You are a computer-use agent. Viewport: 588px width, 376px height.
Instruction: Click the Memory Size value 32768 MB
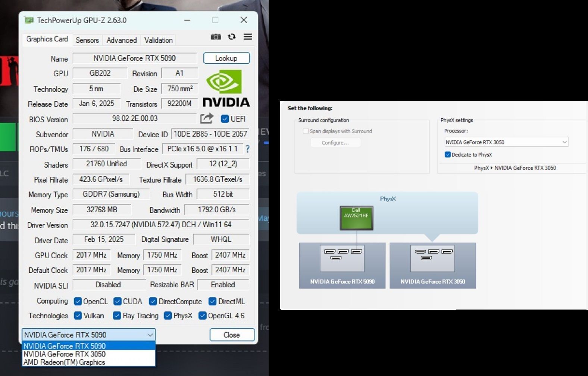click(102, 209)
